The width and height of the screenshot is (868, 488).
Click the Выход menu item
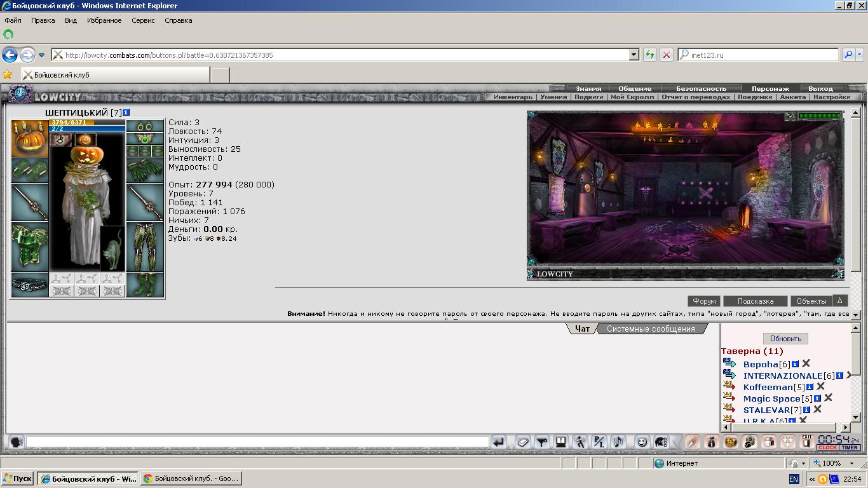coord(820,88)
